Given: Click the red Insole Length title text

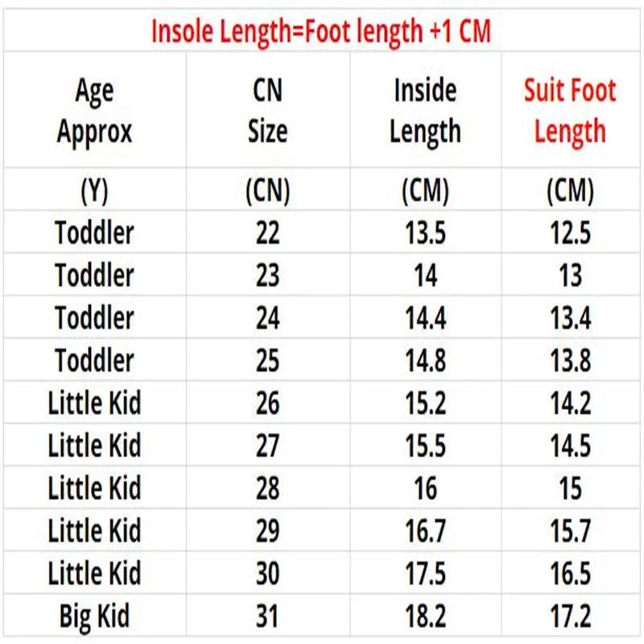Looking at the screenshot, I should 322,31.
